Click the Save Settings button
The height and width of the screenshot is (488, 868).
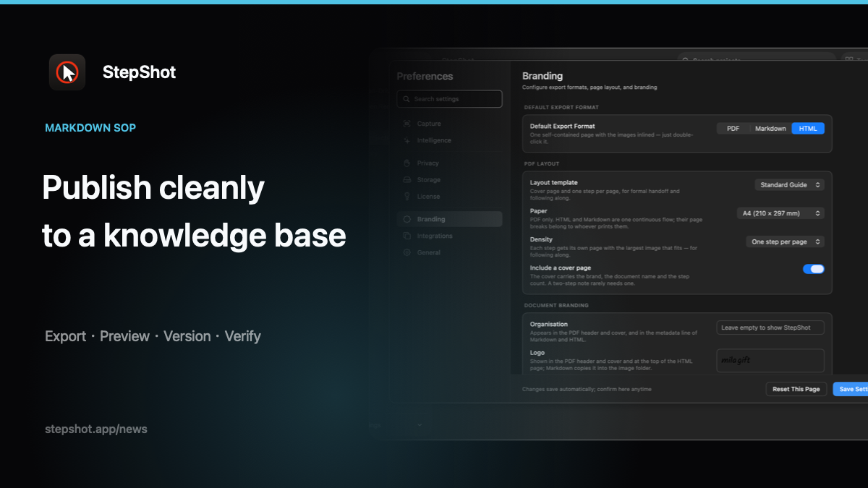(851, 389)
